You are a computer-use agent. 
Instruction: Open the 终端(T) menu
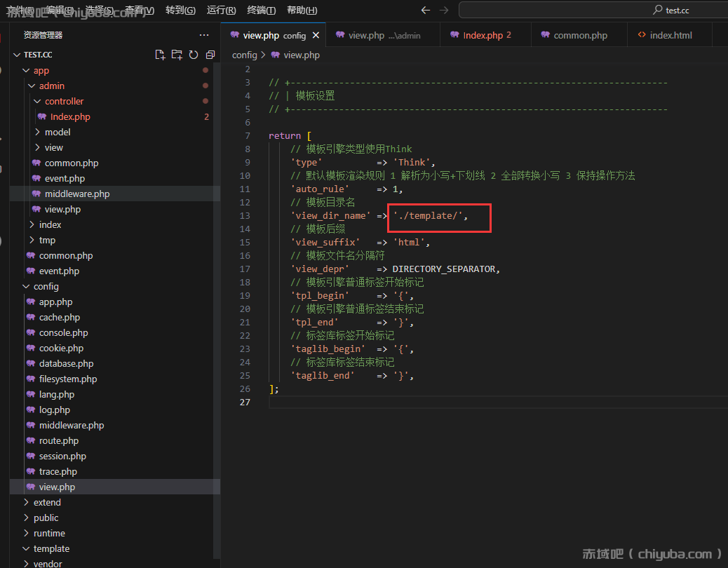(262, 11)
